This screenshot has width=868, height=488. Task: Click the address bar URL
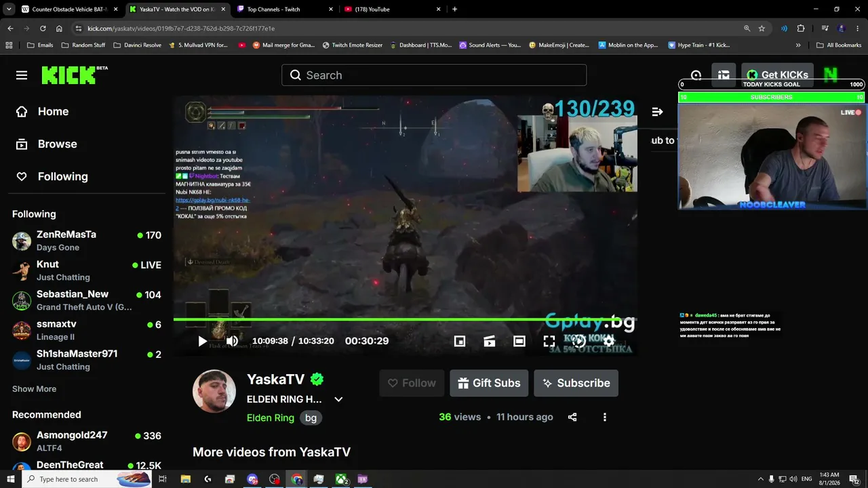pos(181,28)
